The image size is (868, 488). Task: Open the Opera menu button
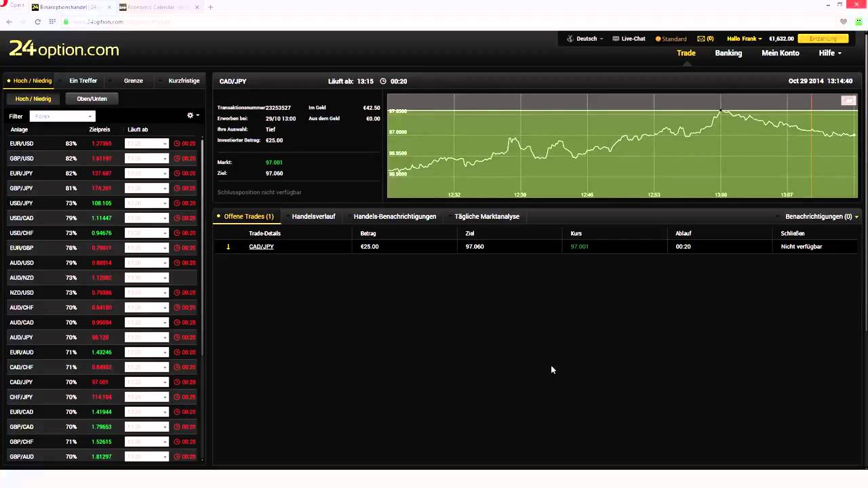pyautogui.click(x=14, y=6)
